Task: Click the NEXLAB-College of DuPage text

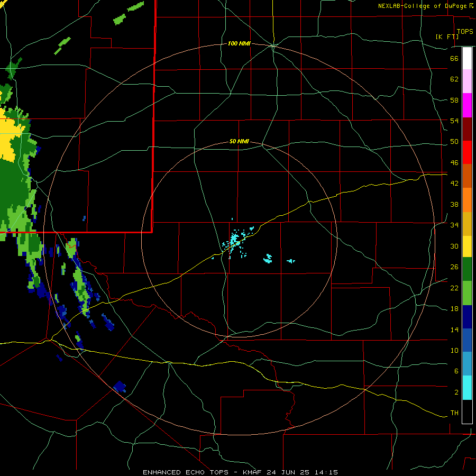Action: tap(423, 6)
